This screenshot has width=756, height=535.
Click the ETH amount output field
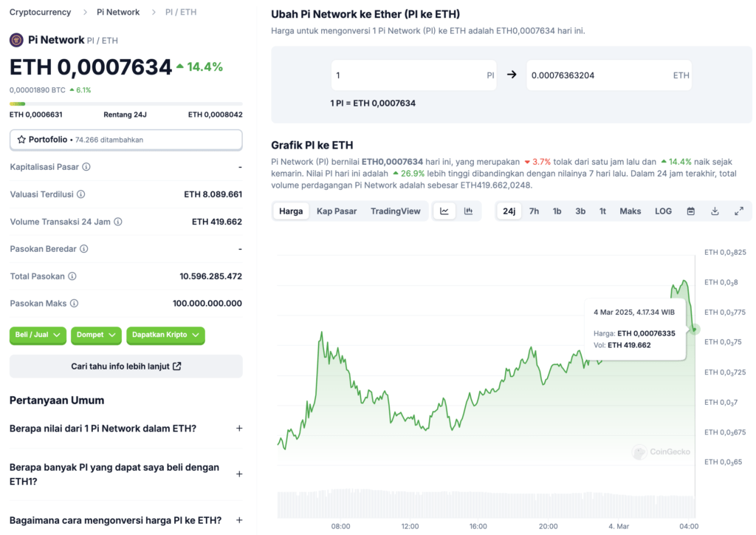pos(609,75)
